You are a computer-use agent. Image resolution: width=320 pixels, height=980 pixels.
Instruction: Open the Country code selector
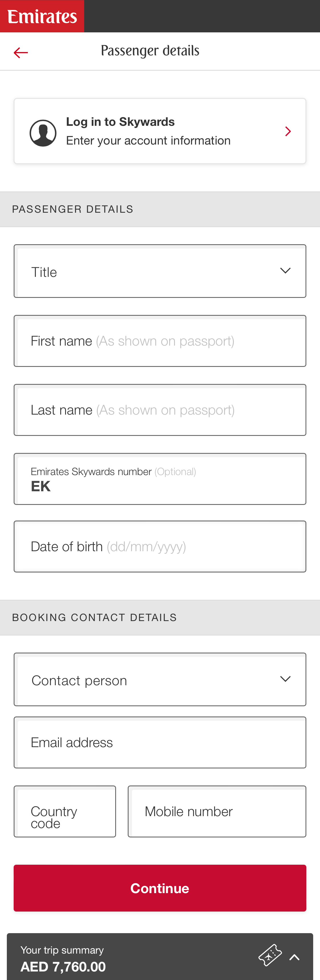click(x=65, y=812)
